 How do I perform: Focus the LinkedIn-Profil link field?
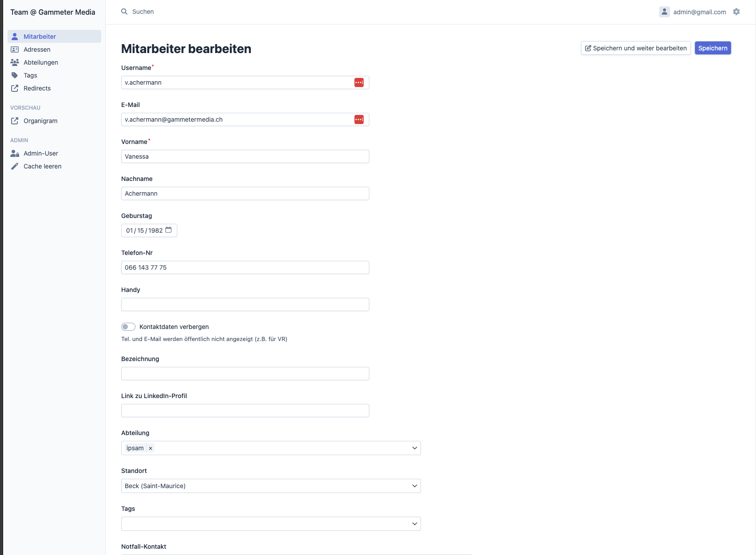tap(245, 411)
